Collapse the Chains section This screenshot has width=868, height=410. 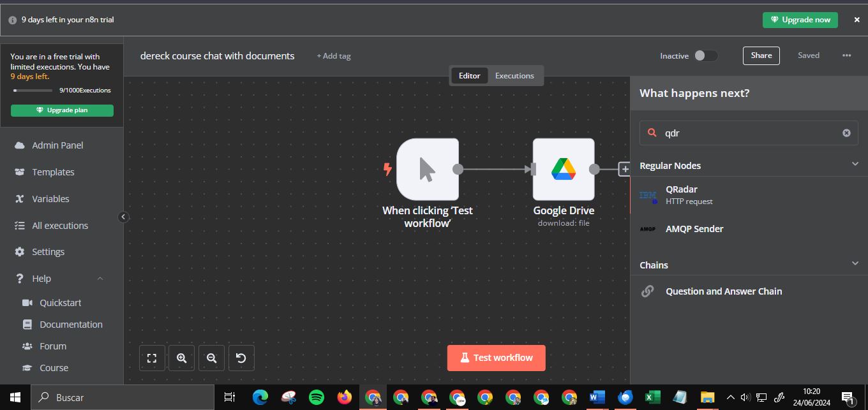coord(855,264)
